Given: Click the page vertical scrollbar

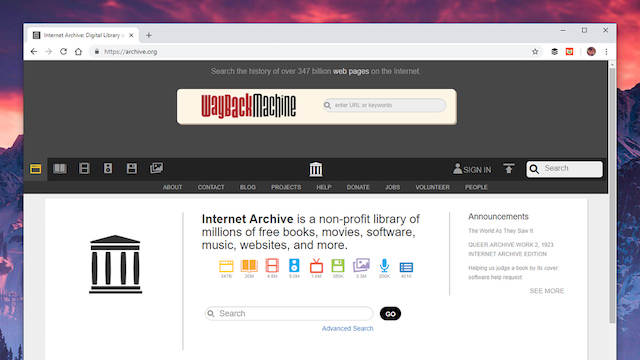Looking at the screenshot, I should click(612, 196).
